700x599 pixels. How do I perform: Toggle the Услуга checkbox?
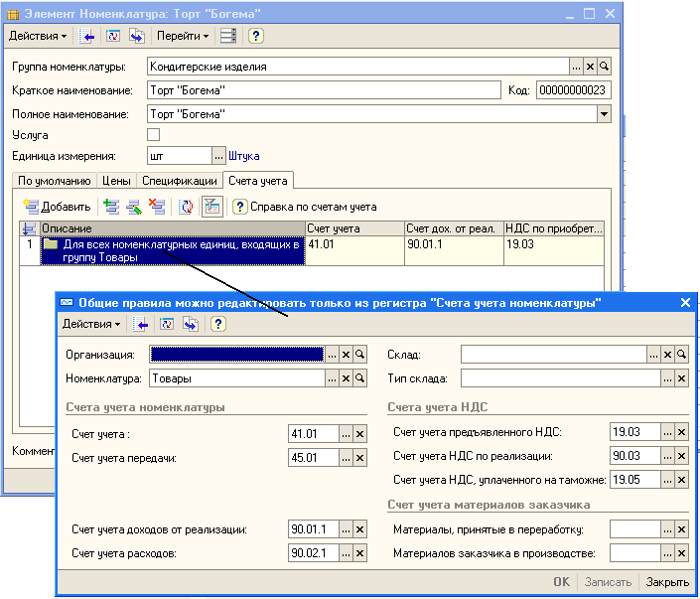(153, 134)
